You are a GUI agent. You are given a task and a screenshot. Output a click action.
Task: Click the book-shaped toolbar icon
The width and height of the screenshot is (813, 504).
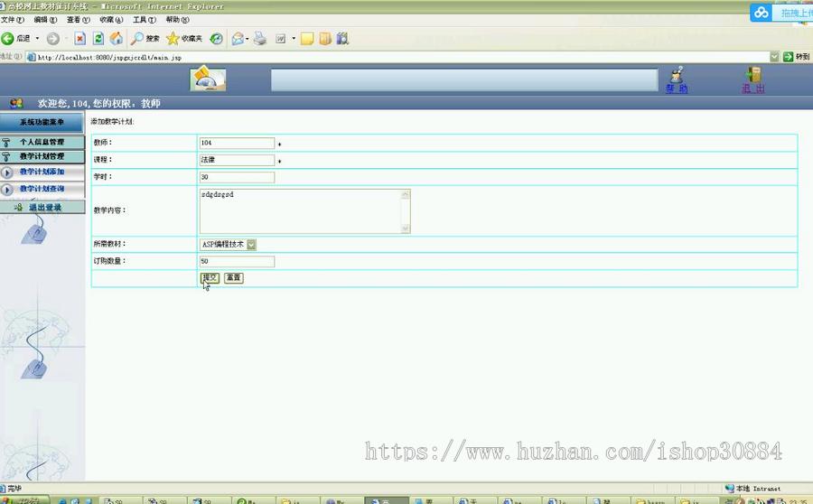pos(325,38)
